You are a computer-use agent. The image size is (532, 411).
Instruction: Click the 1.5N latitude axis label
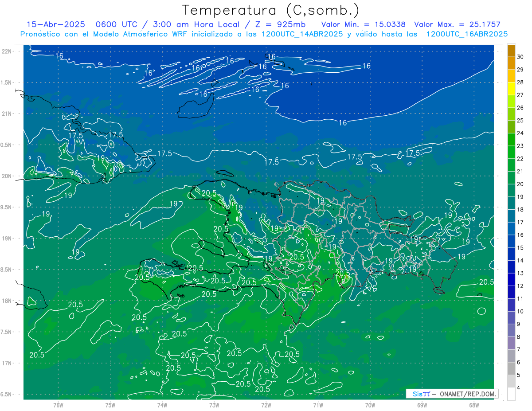click(x=7, y=82)
